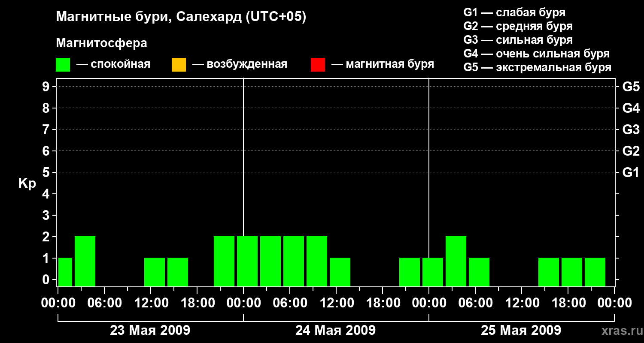Click the Kp 2 bar at 08:00–11:00, 24 Мая
Viewport: 644px width, 343px height.
pos(317,261)
